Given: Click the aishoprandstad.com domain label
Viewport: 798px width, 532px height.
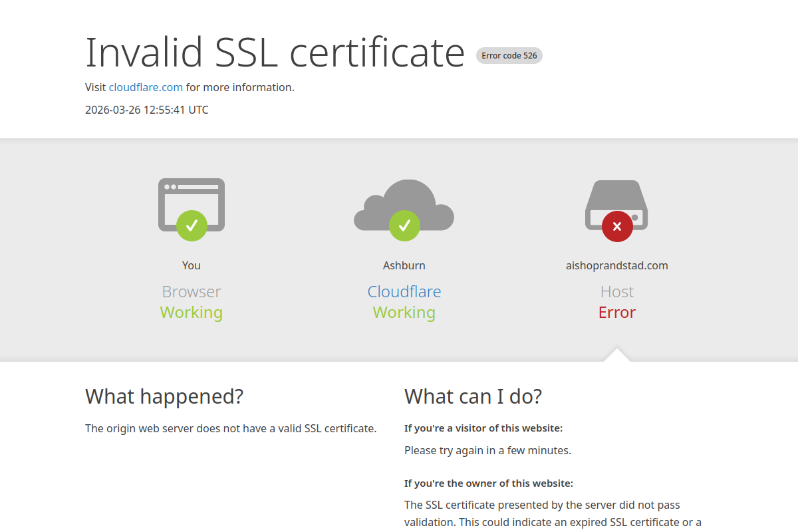Looking at the screenshot, I should pyautogui.click(x=616, y=265).
